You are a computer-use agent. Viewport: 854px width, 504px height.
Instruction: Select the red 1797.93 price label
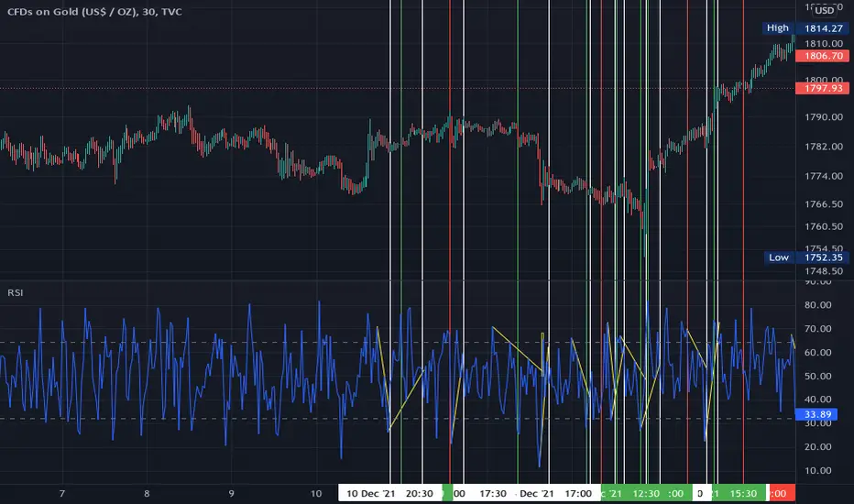(823, 88)
